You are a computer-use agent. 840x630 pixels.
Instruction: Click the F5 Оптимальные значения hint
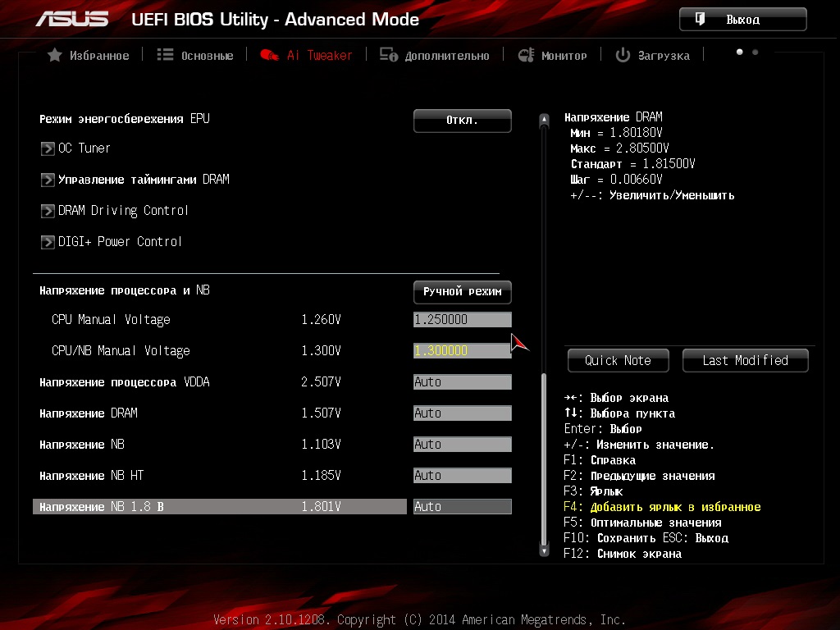pyautogui.click(x=642, y=523)
